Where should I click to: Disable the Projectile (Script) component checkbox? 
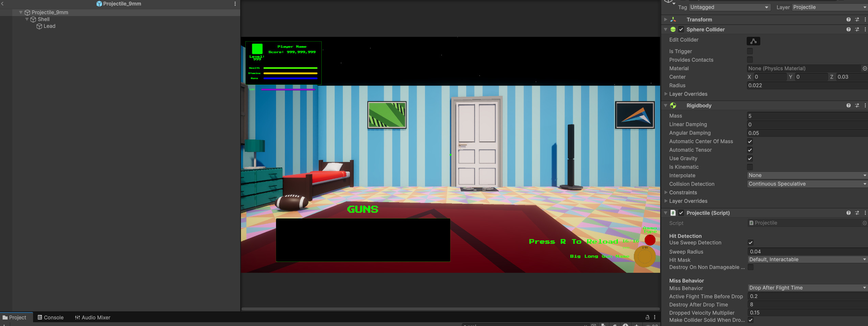tap(681, 213)
